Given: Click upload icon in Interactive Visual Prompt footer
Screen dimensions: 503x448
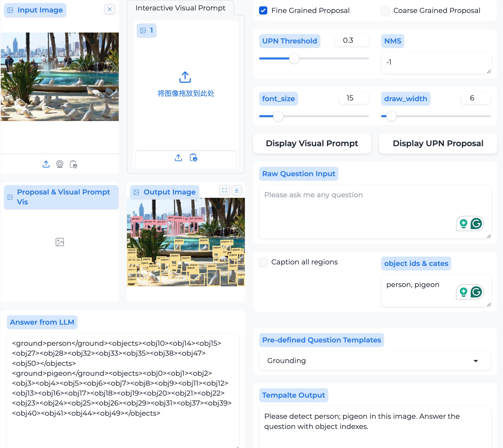Looking at the screenshot, I should tap(178, 158).
